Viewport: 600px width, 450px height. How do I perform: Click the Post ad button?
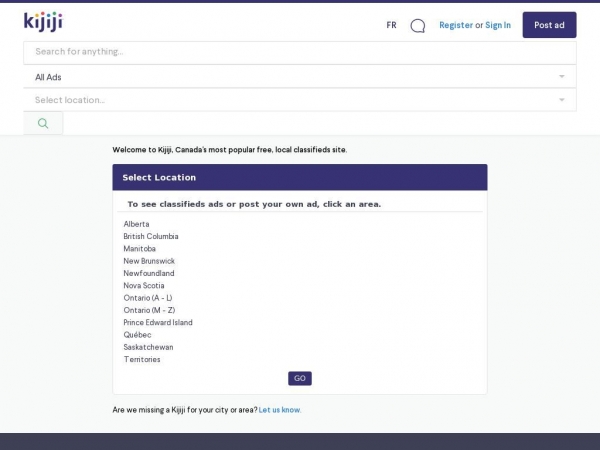coord(549,25)
